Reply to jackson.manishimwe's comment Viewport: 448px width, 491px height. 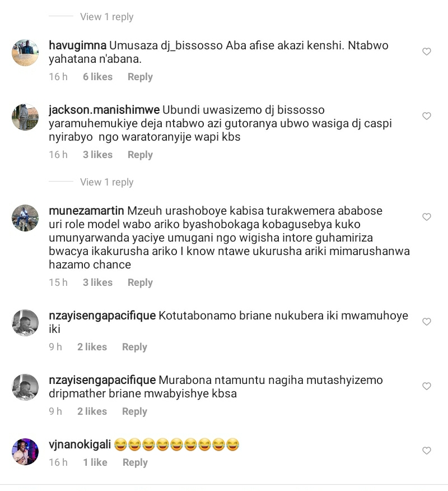click(140, 155)
